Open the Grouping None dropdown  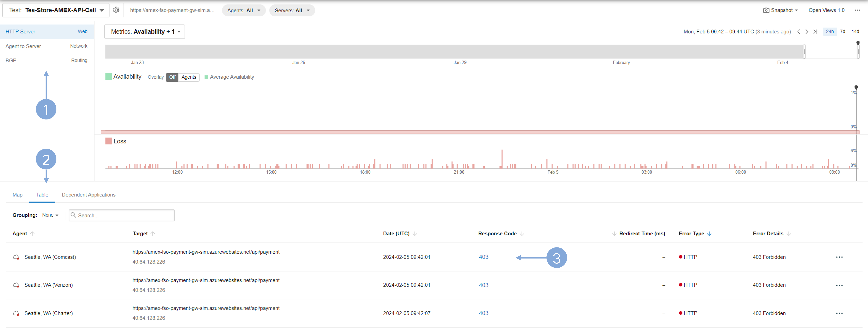[x=50, y=215]
